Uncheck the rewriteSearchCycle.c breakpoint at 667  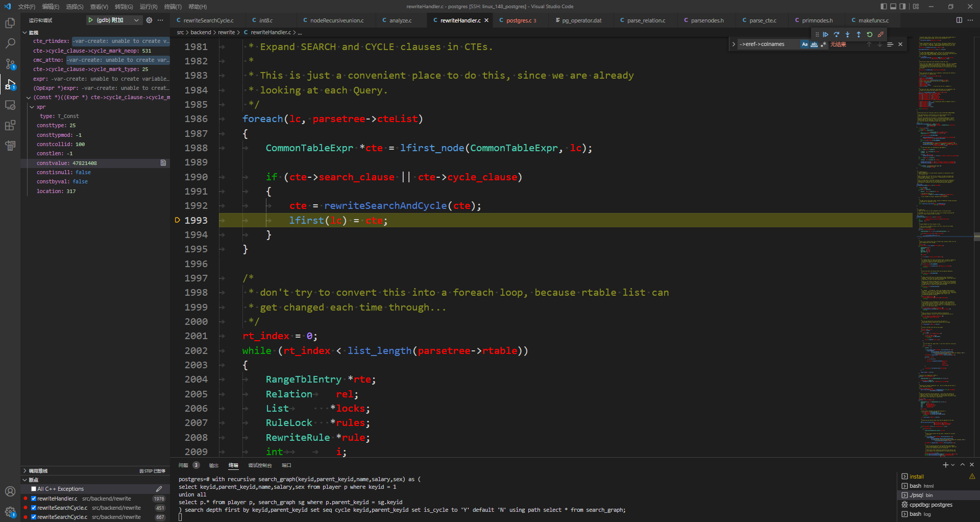point(34,517)
